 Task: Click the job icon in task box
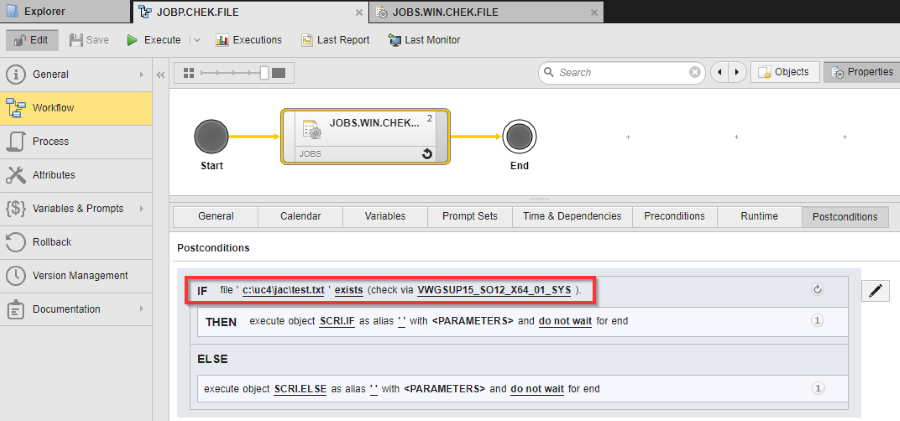(x=312, y=130)
